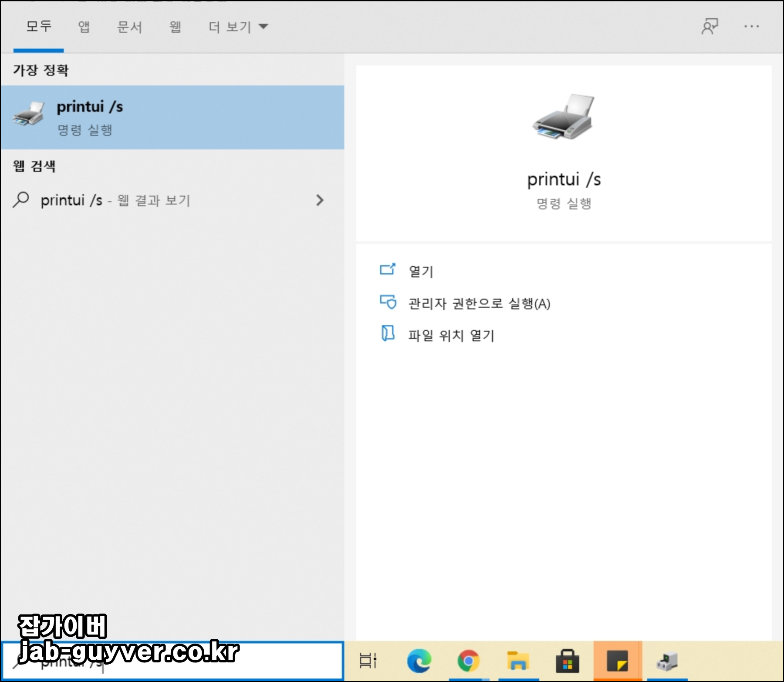Screen dimensions: 784x682
Task: Open Task View from the taskbar
Action: pos(368,661)
